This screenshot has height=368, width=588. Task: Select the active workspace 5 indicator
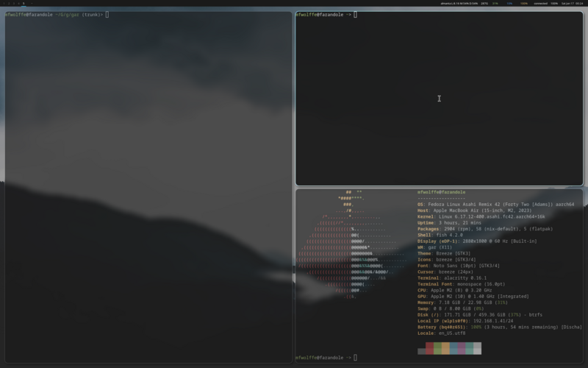[24, 4]
